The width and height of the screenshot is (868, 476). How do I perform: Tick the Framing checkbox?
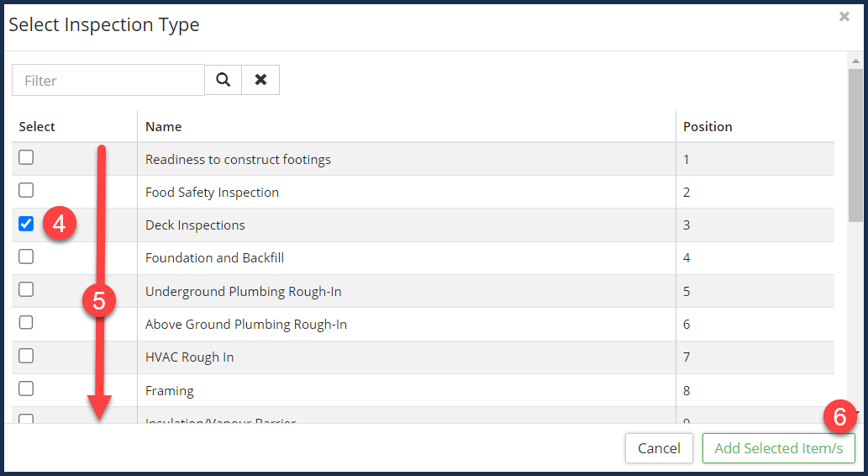coord(26,389)
